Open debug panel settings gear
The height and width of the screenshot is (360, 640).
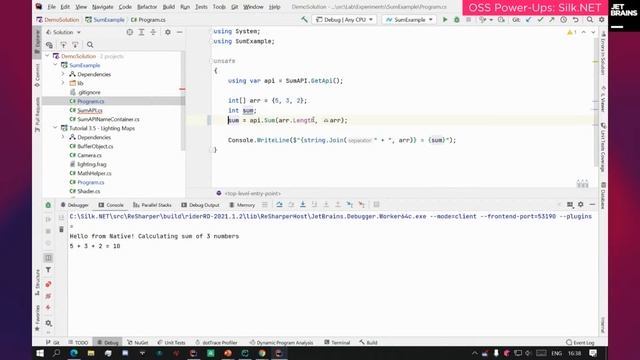tap(580, 204)
